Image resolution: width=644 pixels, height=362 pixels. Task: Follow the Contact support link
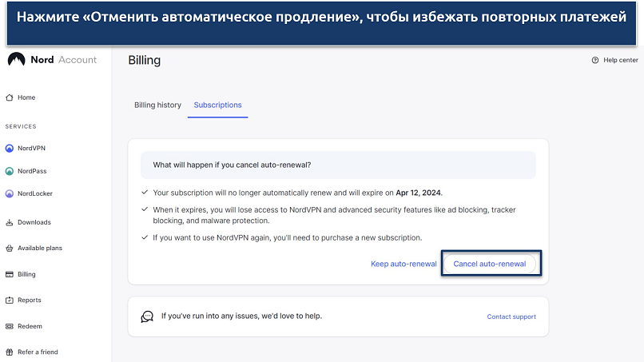tap(511, 316)
